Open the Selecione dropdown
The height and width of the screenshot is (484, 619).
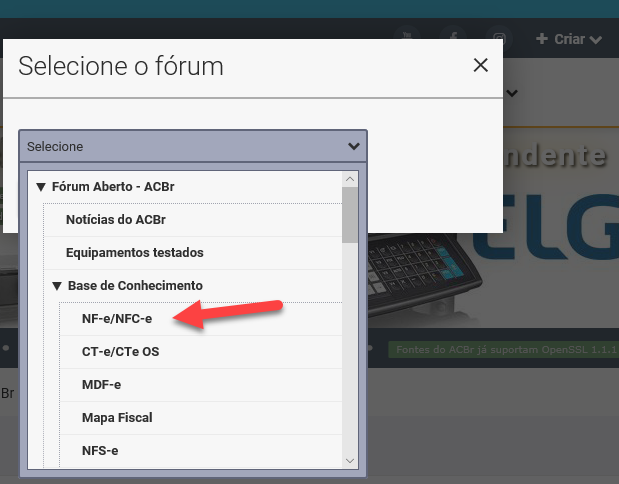coord(193,146)
